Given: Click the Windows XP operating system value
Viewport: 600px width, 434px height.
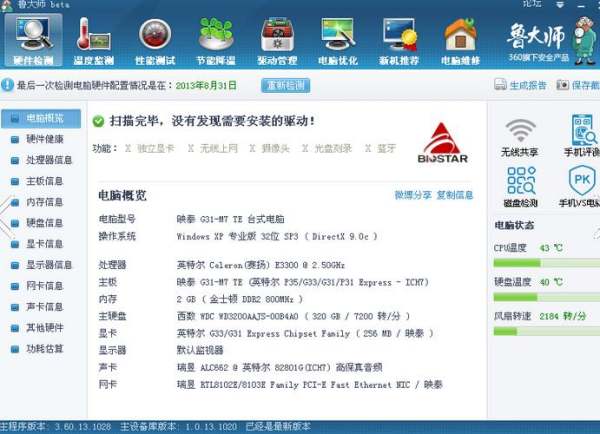Looking at the screenshot, I should point(277,237).
